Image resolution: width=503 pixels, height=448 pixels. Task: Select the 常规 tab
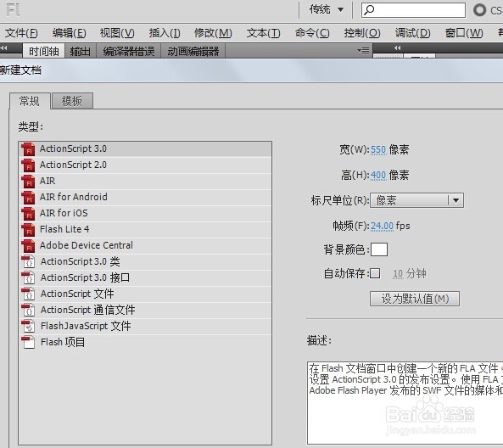click(x=30, y=101)
